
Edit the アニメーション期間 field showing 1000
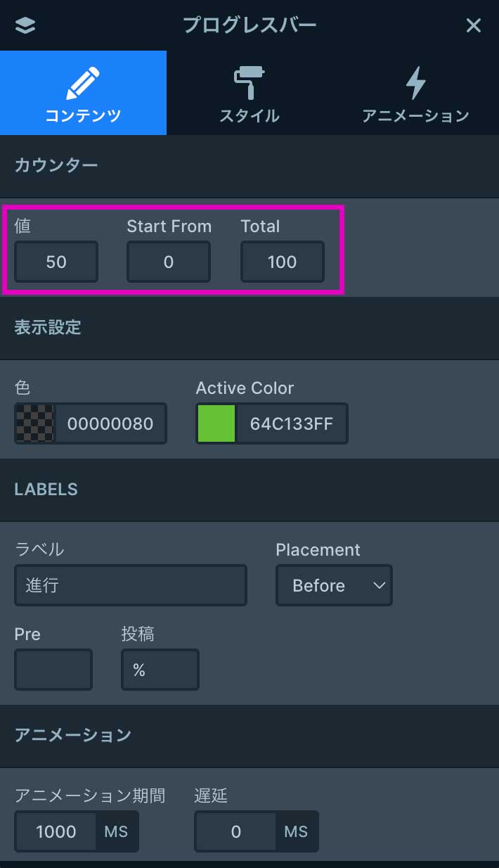(56, 831)
